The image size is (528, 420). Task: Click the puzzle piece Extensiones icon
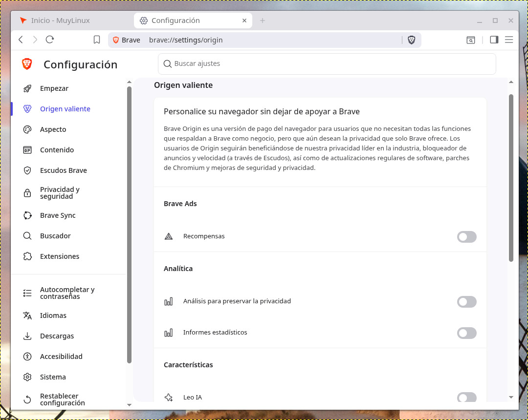click(x=27, y=256)
